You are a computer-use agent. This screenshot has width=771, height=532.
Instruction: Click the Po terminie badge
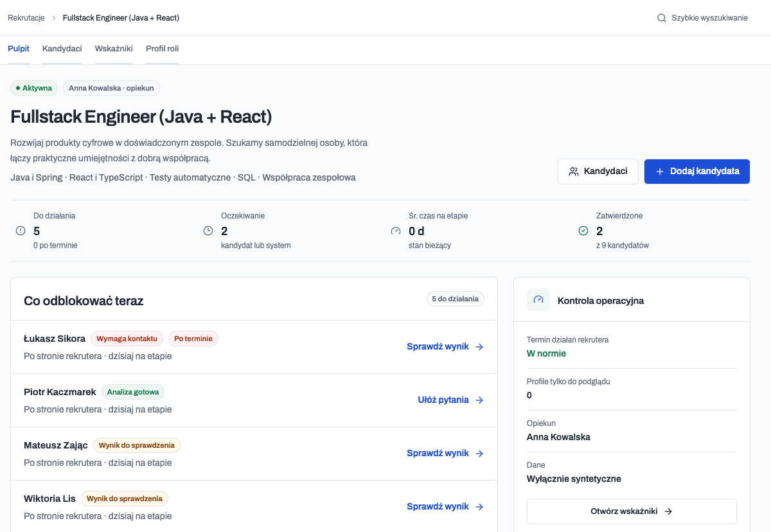coord(193,339)
